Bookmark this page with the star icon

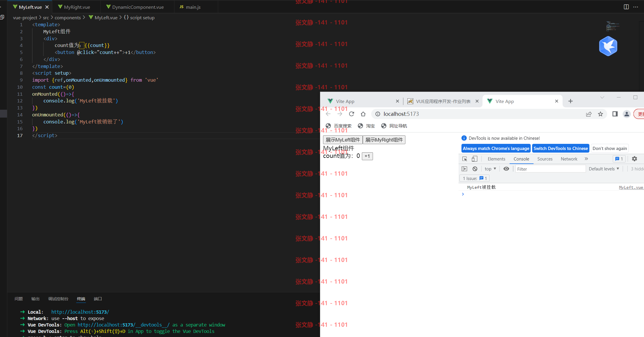point(600,114)
